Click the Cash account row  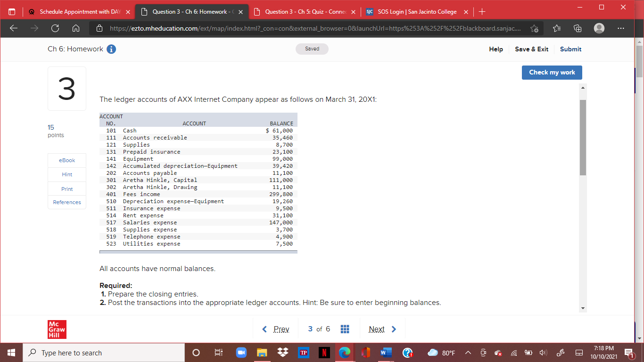(x=198, y=131)
